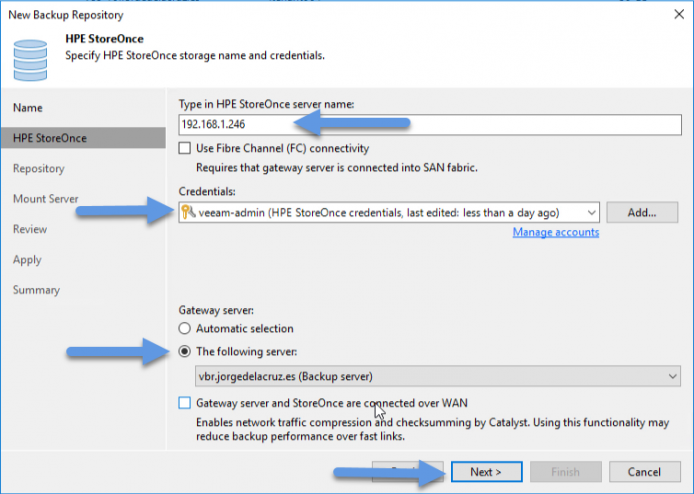Expand the veeam-admin credentials dropdown arrow
Viewport: 694px width, 494px height.
pos(591,213)
